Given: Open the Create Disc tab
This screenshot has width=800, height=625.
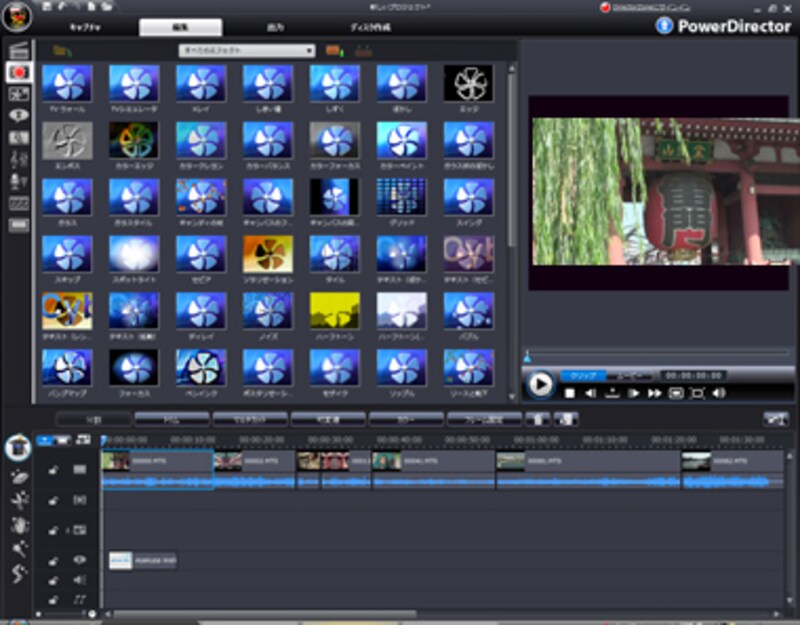Looking at the screenshot, I should pos(371,28).
